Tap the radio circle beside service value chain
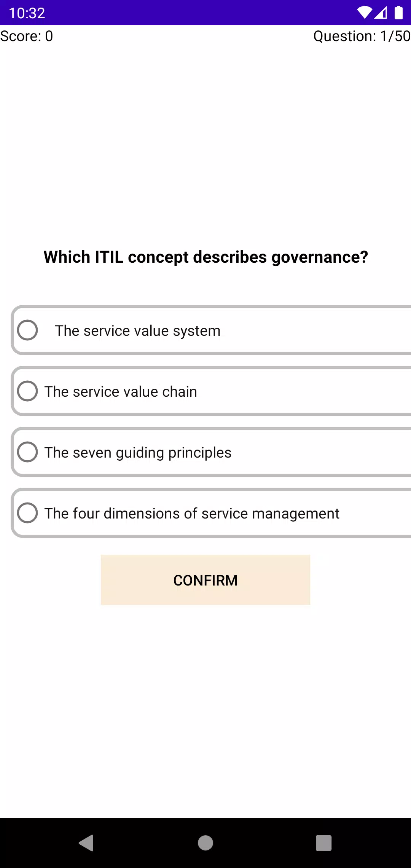Image resolution: width=411 pixels, height=868 pixels. [x=27, y=391]
